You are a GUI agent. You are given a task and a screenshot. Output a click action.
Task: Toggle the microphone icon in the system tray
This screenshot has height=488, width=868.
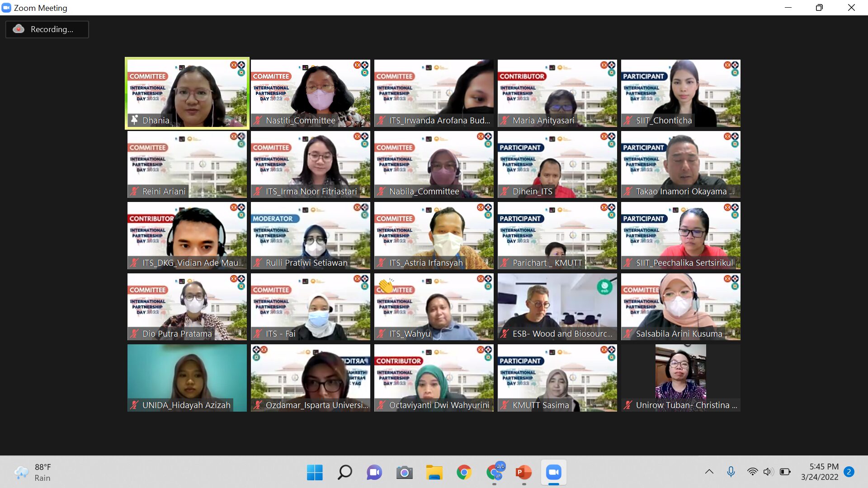click(731, 472)
